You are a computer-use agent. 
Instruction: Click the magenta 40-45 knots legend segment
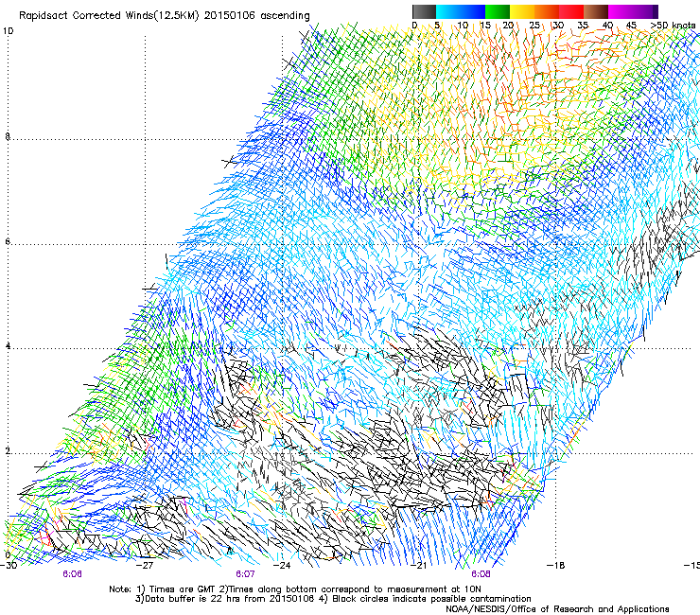621,11
